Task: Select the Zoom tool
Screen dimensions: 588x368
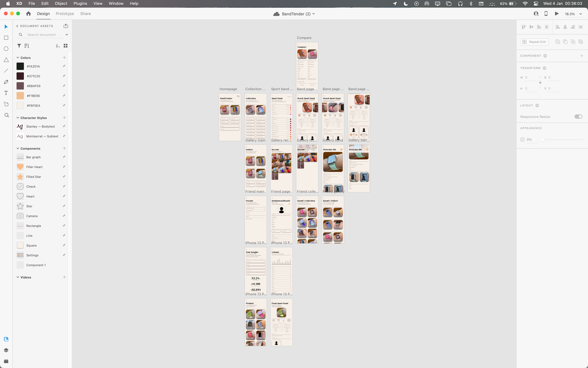Action: [7, 115]
